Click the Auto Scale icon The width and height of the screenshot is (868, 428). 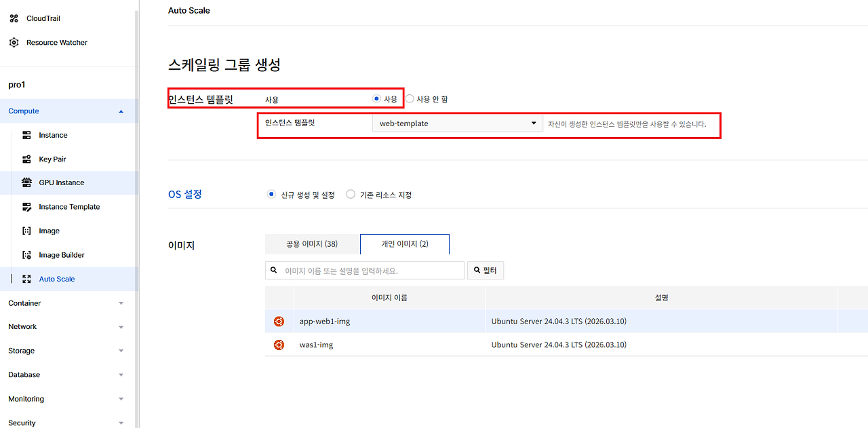click(27, 279)
